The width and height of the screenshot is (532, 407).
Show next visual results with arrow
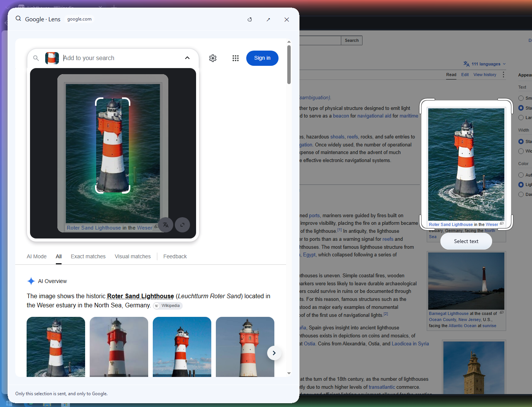point(274,353)
